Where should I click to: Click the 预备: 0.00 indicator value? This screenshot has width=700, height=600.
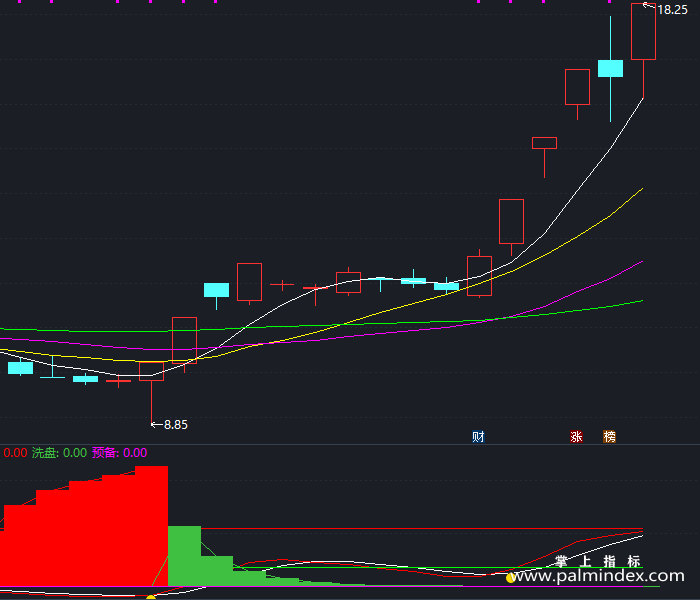point(120,453)
